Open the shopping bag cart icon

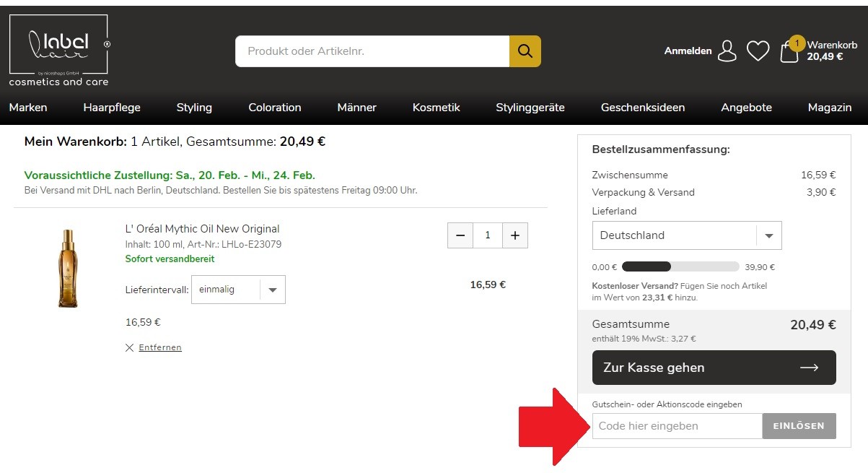pyautogui.click(x=789, y=52)
